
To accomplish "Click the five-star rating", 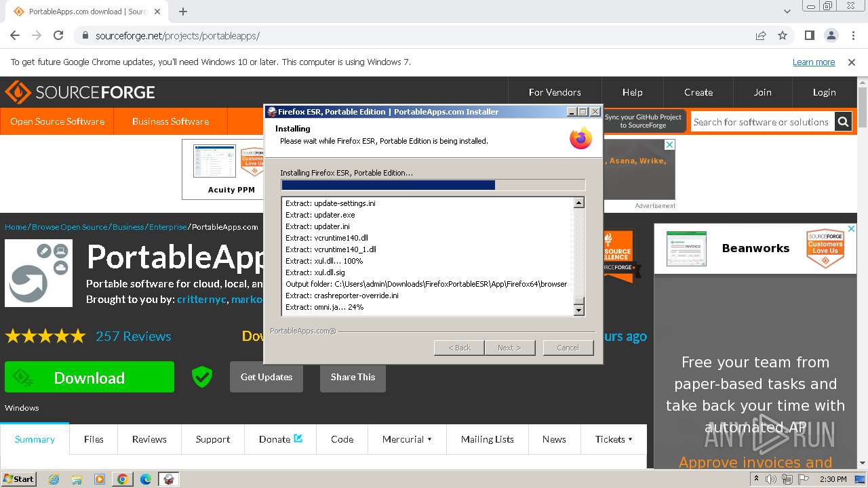I will tap(45, 336).
